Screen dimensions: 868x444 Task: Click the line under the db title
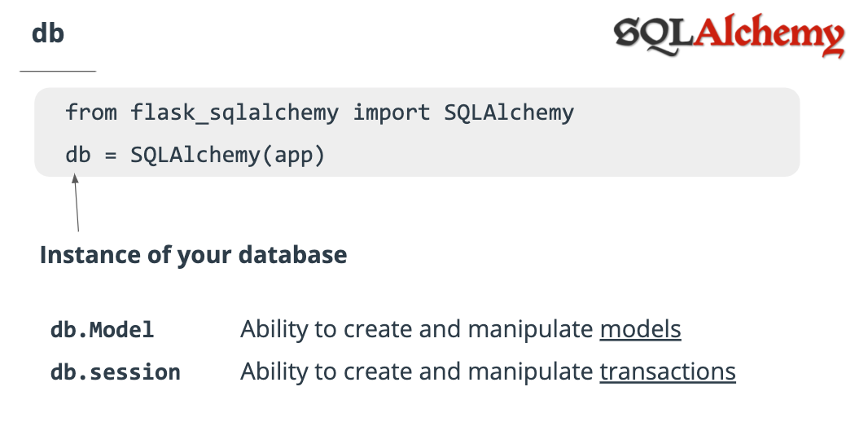57,72
